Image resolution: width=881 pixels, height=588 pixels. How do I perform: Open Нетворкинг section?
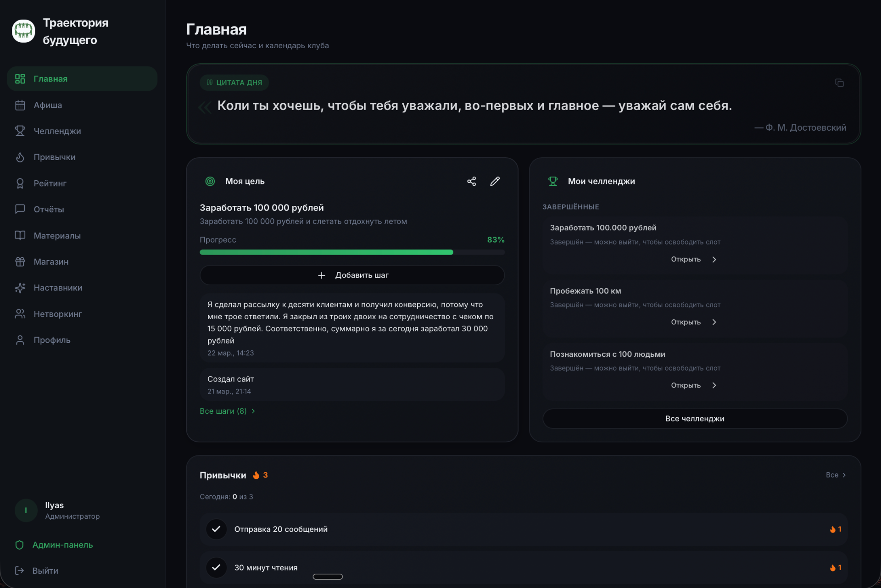(82, 314)
